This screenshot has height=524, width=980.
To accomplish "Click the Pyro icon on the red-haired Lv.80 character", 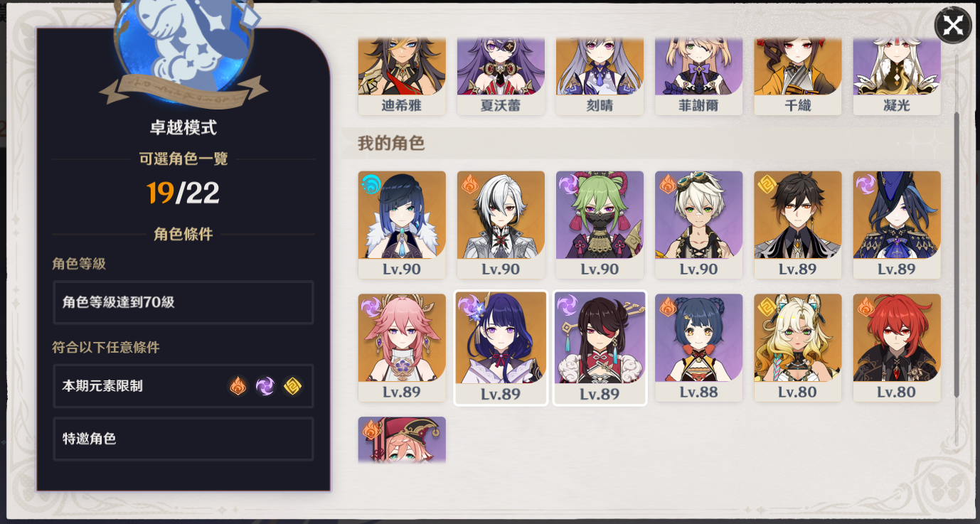I will tap(866, 307).
